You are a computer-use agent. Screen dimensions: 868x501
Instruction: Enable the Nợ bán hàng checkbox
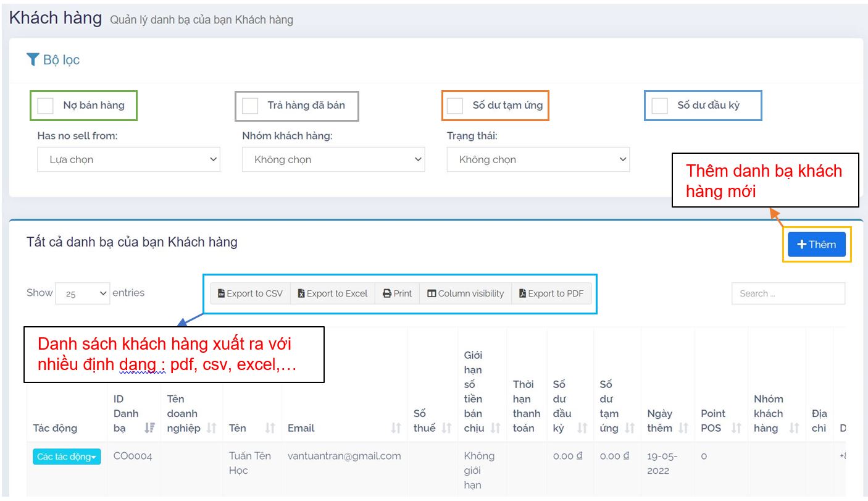(46, 106)
